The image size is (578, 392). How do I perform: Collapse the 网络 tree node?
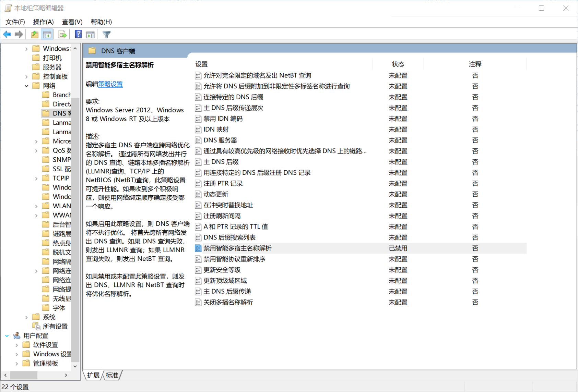tap(26, 86)
